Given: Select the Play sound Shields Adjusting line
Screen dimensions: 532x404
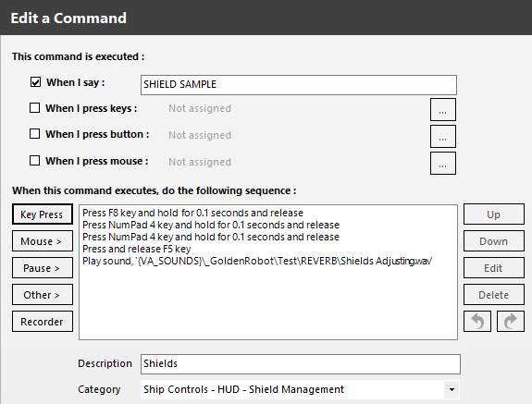Looking at the screenshot, I should pos(257,261).
